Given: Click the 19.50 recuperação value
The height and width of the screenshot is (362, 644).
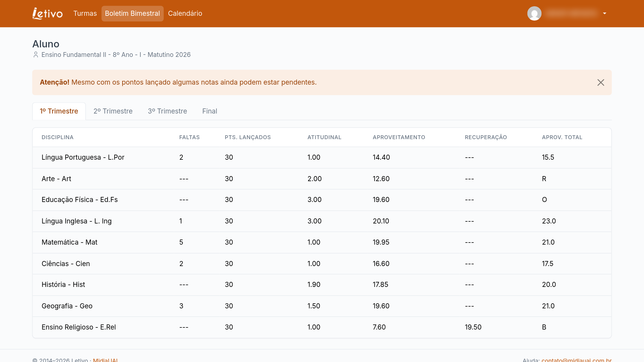Looking at the screenshot, I should coord(473,327).
